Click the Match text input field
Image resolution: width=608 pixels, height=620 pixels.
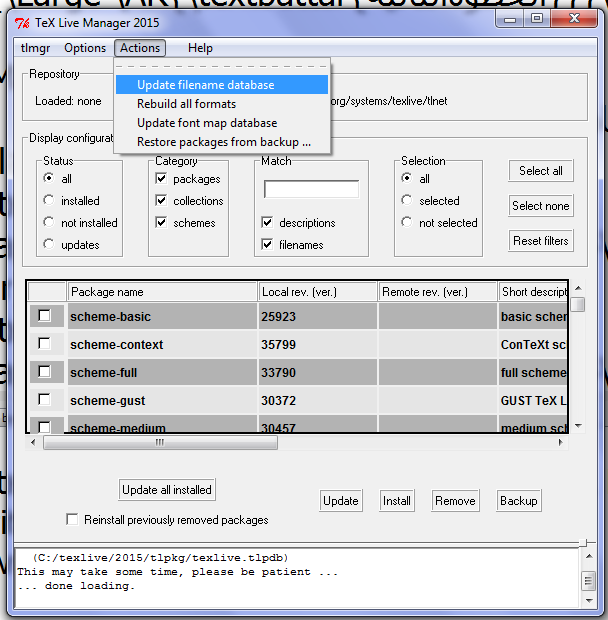click(311, 189)
